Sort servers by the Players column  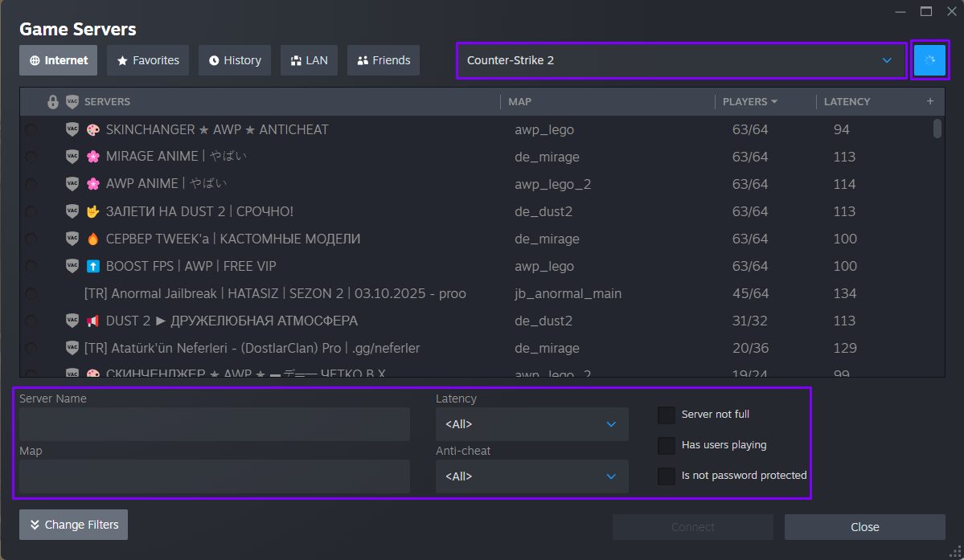[x=749, y=101]
